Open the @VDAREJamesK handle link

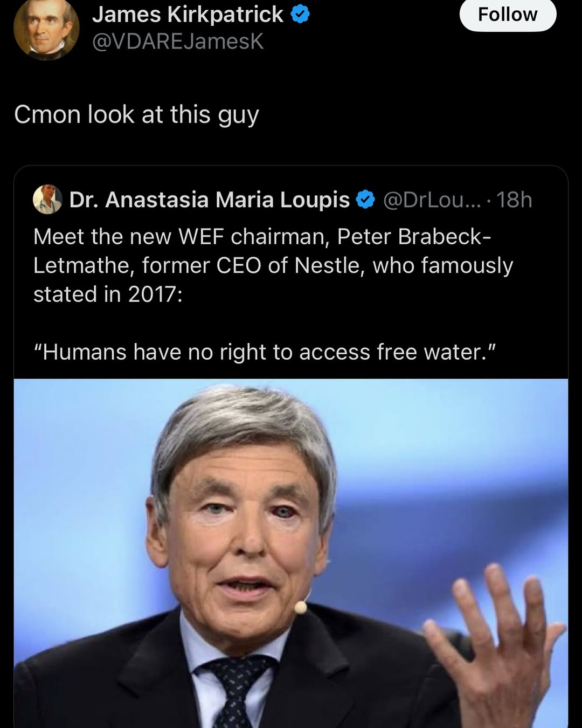(178, 42)
